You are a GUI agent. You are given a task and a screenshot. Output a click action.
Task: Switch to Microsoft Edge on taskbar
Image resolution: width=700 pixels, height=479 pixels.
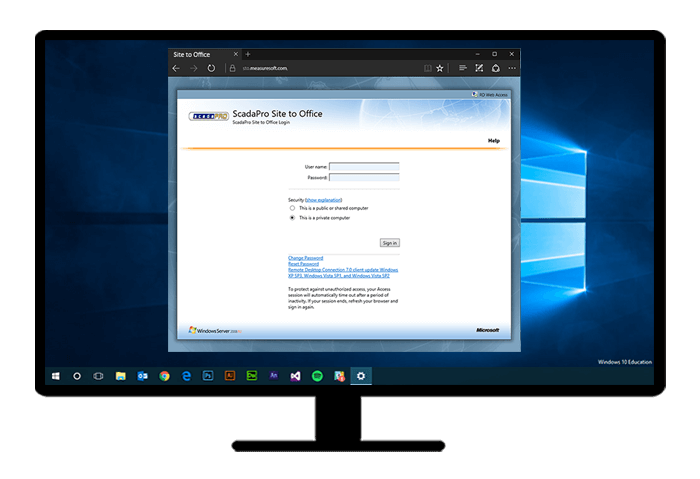[186, 376]
